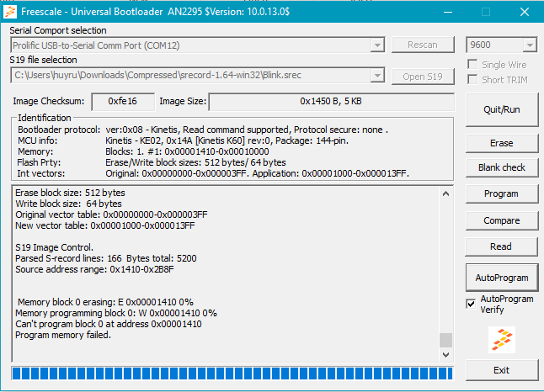544x392 pixels.
Task: Click the 'Serial Comport selection' label
Action: [x=58, y=30]
